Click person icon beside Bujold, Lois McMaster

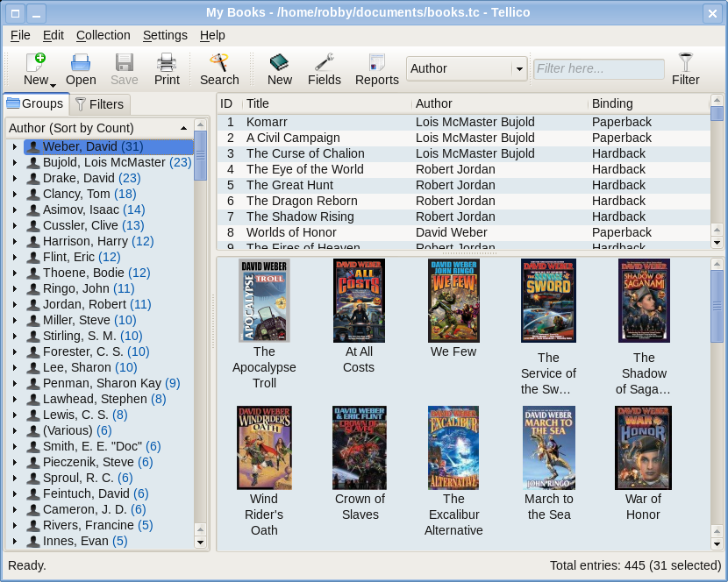[x=33, y=163]
